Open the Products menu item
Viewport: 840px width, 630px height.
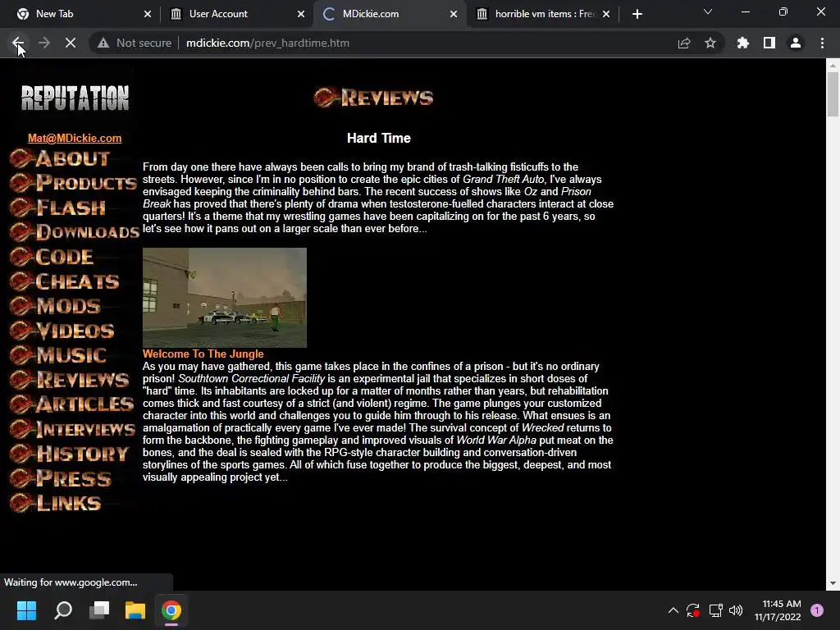(74, 183)
